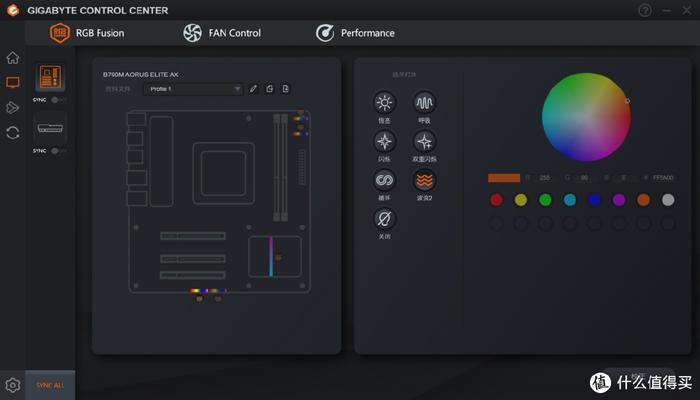Expand the Profile 1 dropdown

(x=193, y=89)
